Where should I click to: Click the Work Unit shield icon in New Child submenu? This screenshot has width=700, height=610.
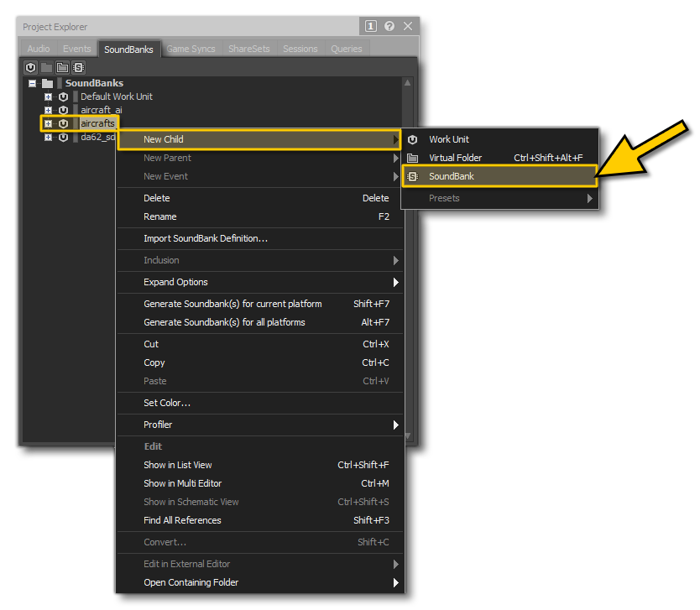411,139
